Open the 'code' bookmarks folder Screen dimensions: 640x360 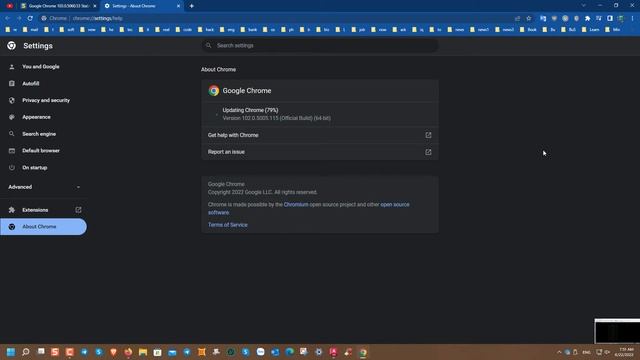(184, 30)
